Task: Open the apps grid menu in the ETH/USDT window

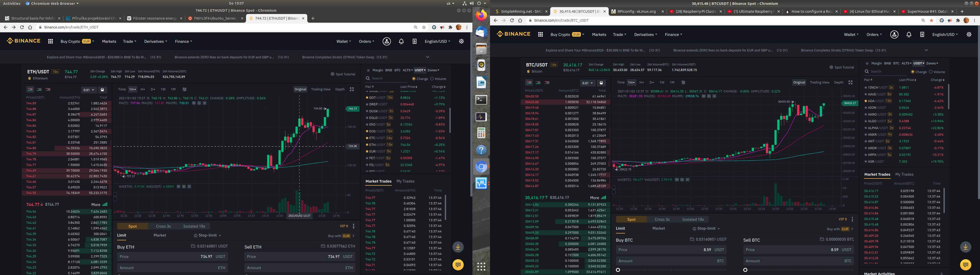Action: 50,42
